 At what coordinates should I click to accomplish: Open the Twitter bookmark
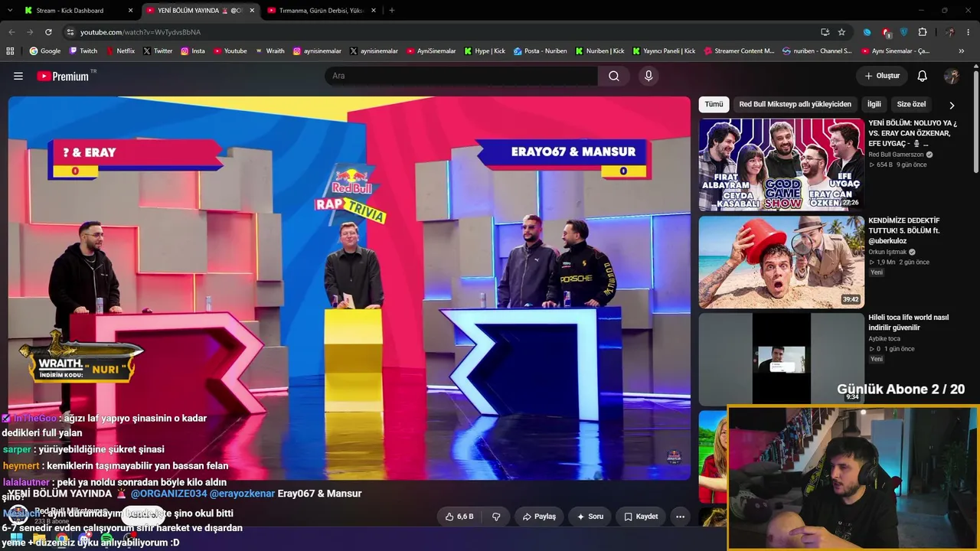[158, 51]
